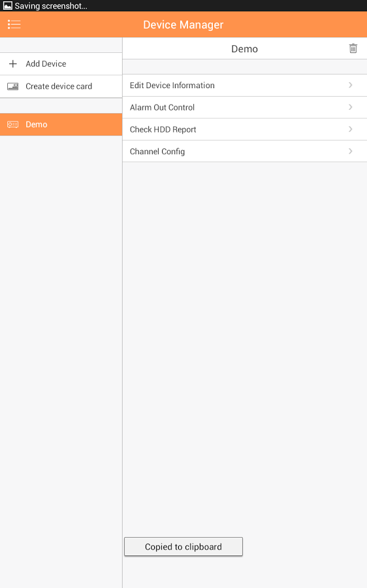The image size is (367, 588).
Task: Click the device icon next to Demo
Action: [x=13, y=125]
